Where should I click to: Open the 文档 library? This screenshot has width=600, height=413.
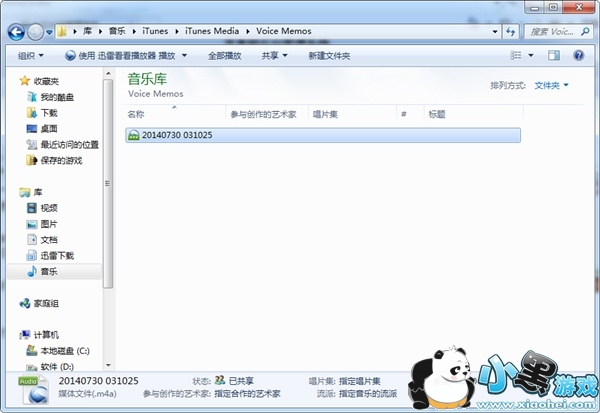click(49, 240)
